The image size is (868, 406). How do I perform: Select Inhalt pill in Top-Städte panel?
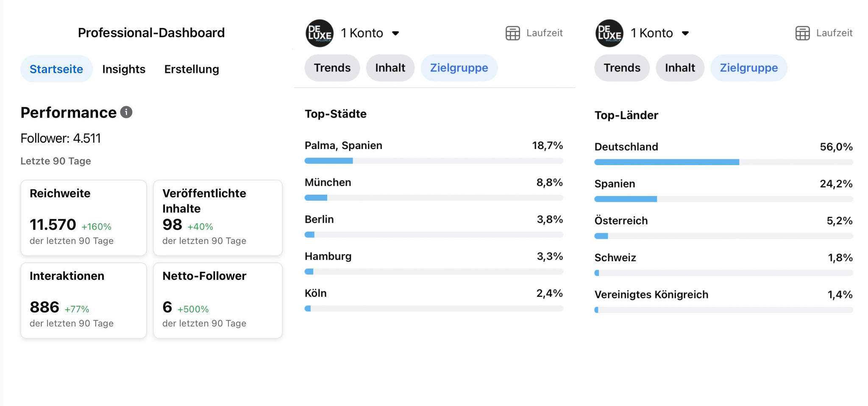pos(390,68)
